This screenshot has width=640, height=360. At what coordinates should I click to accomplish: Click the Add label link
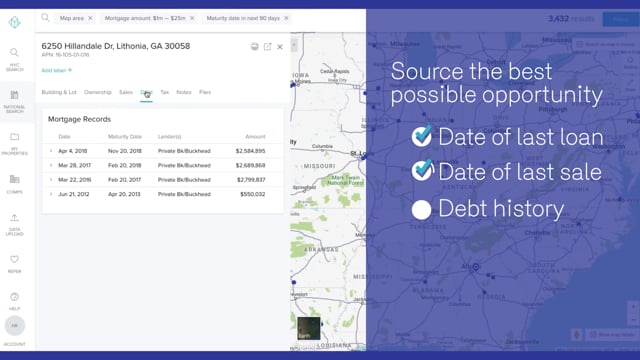(x=57, y=70)
